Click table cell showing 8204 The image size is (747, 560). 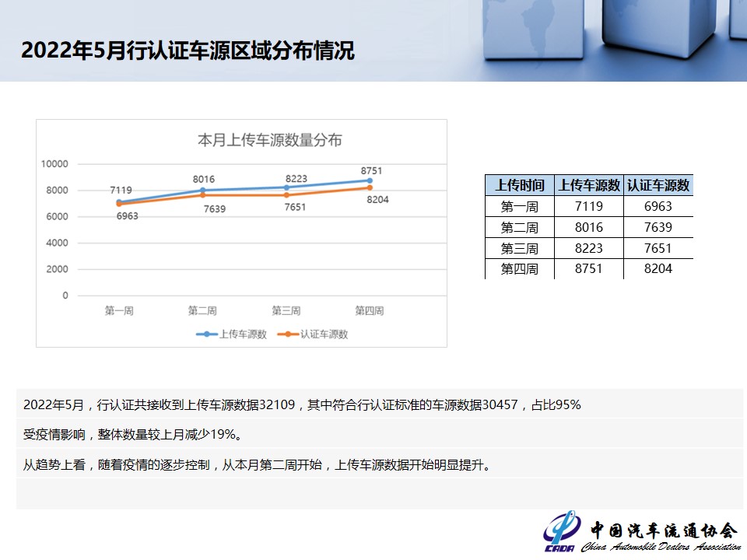pos(658,269)
